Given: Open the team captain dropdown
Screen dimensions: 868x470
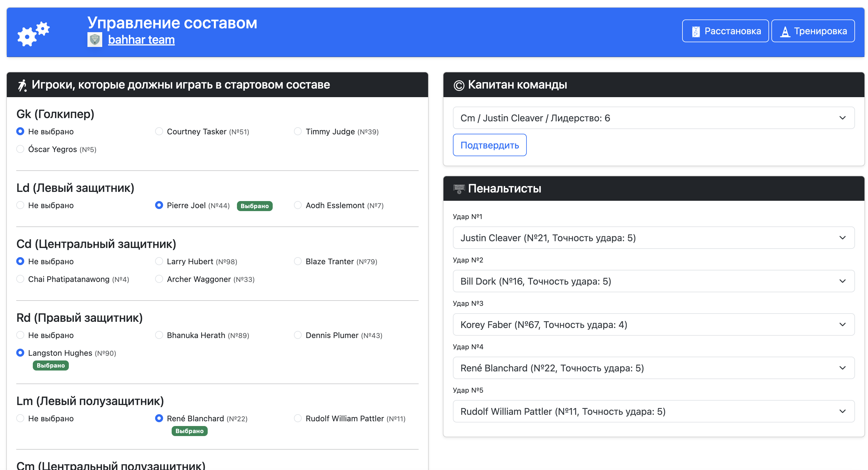Looking at the screenshot, I should click(x=653, y=118).
